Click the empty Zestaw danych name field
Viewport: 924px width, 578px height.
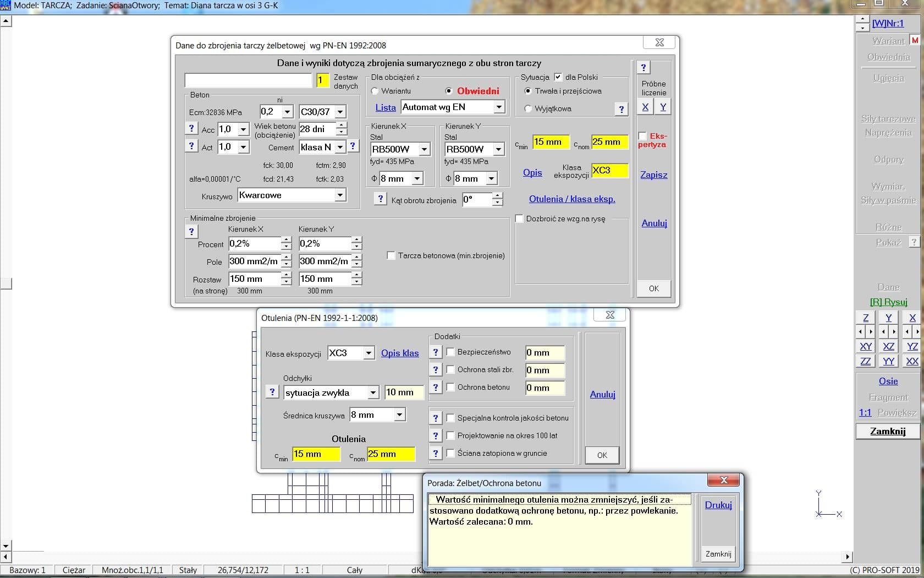click(248, 80)
